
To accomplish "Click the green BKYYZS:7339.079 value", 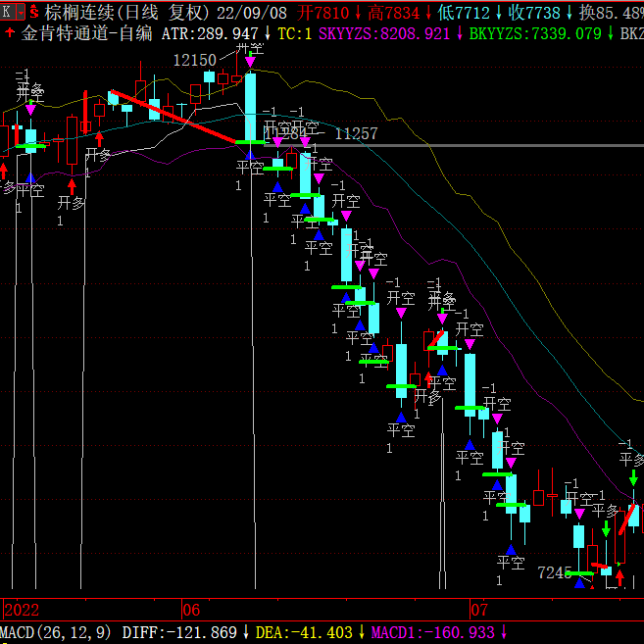I will pyautogui.click(x=535, y=33).
